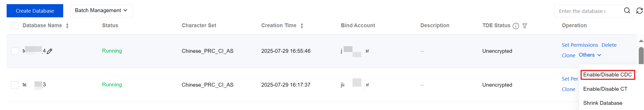Image resolution: width=644 pixels, height=110 pixels.
Task: Open the TDE Status filter icon
Action: (x=525, y=26)
